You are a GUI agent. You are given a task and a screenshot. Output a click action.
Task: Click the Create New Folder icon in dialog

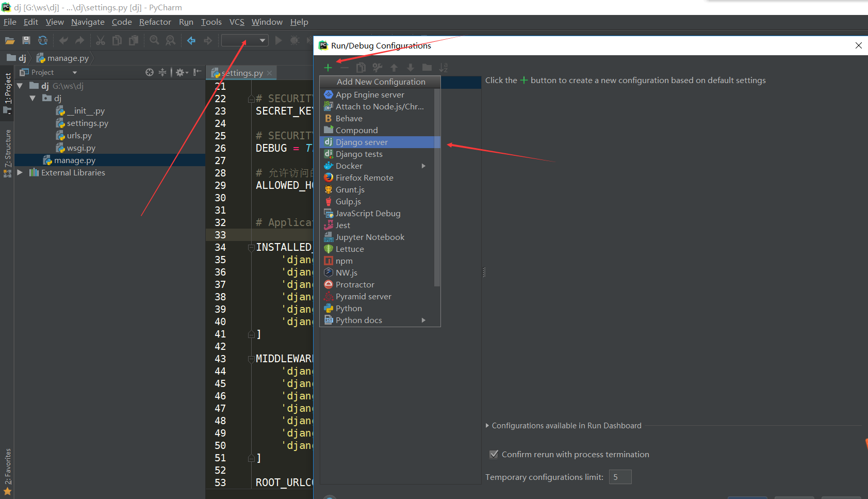coord(427,68)
